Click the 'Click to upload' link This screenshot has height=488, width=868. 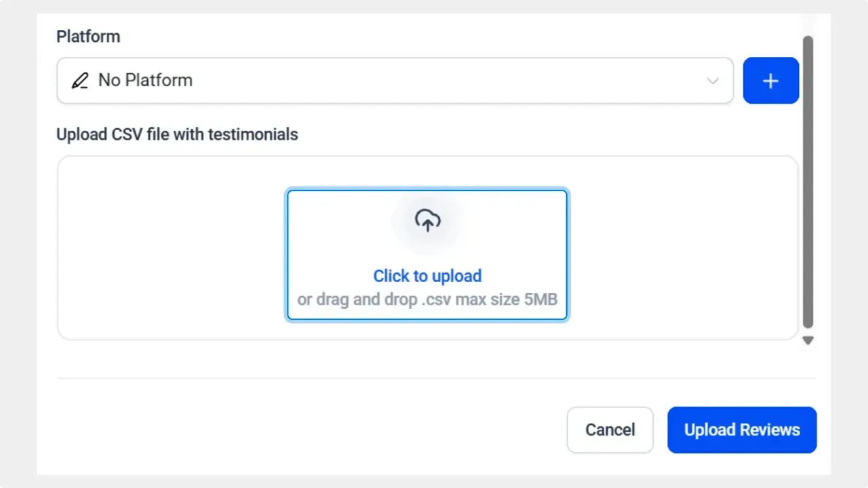tap(427, 276)
